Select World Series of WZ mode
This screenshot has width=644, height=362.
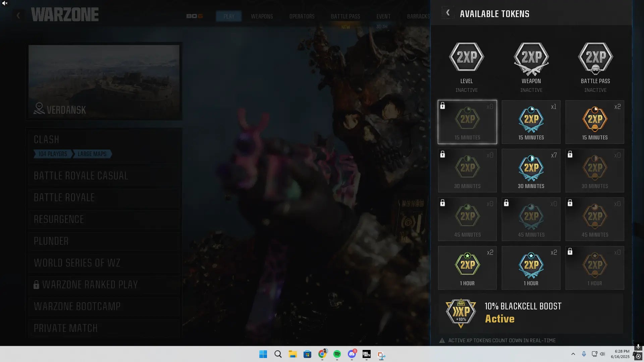104,263
